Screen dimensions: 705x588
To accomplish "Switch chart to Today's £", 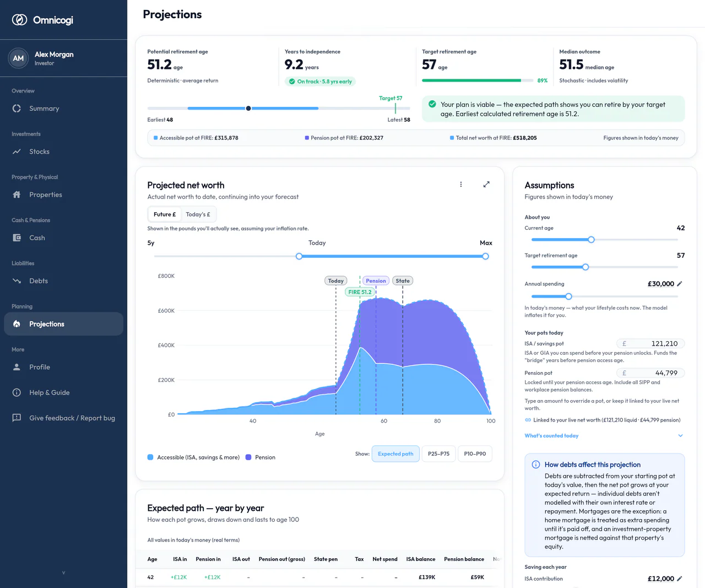I will point(198,214).
